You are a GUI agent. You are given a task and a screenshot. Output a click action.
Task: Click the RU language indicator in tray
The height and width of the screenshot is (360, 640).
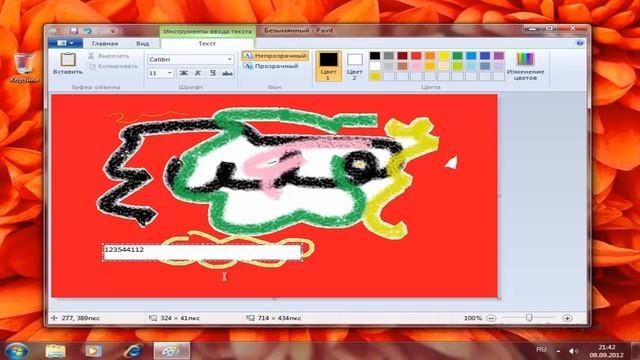[x=541, y=350]
